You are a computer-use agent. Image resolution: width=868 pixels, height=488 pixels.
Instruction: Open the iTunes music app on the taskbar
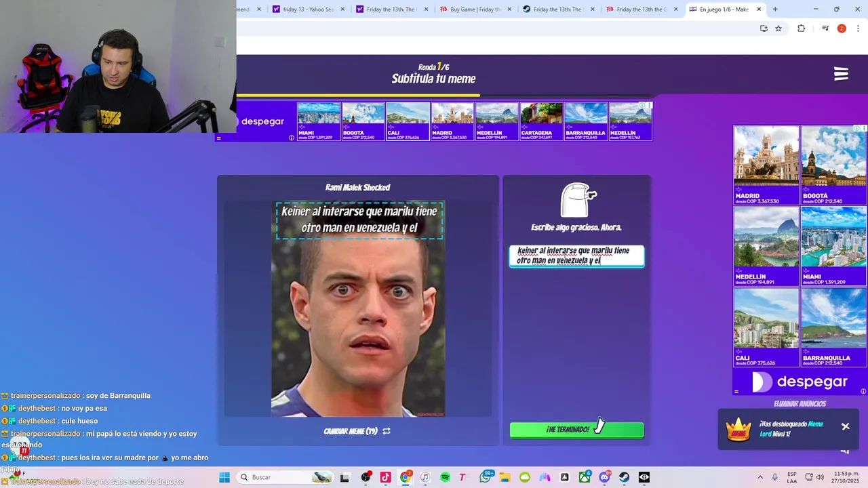coord(425,477)
